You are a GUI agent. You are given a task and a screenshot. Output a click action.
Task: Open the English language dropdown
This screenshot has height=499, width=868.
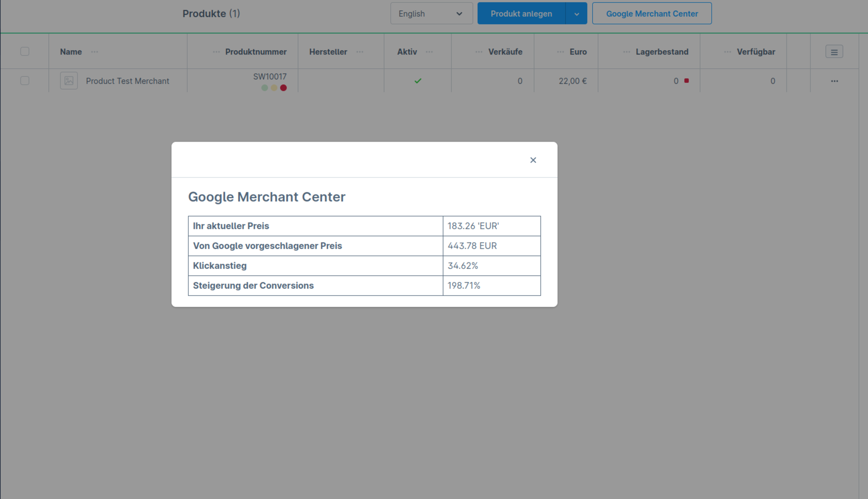pyautogui.click(x=431, y=14)
